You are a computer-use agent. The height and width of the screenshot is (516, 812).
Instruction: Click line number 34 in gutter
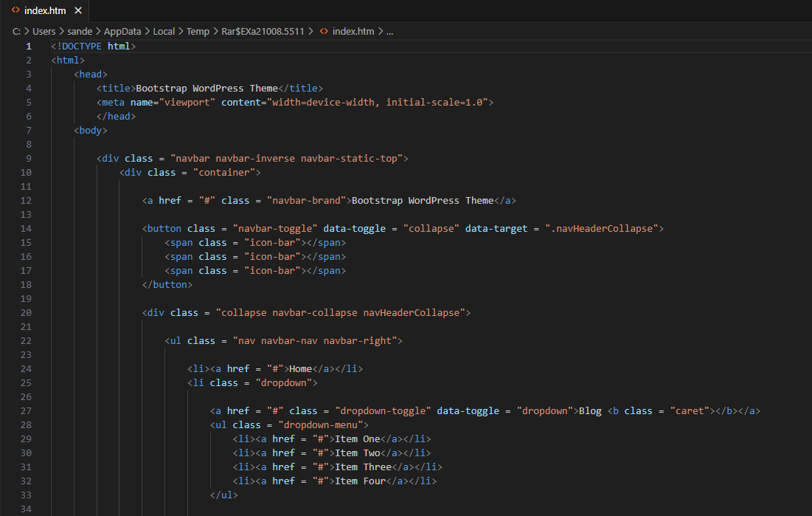(26, 509)
